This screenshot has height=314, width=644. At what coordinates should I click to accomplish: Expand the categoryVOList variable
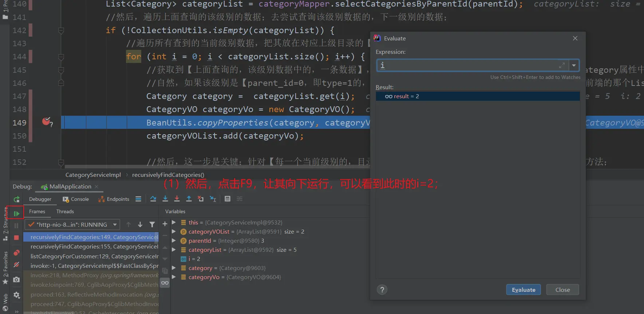[174, 231]
